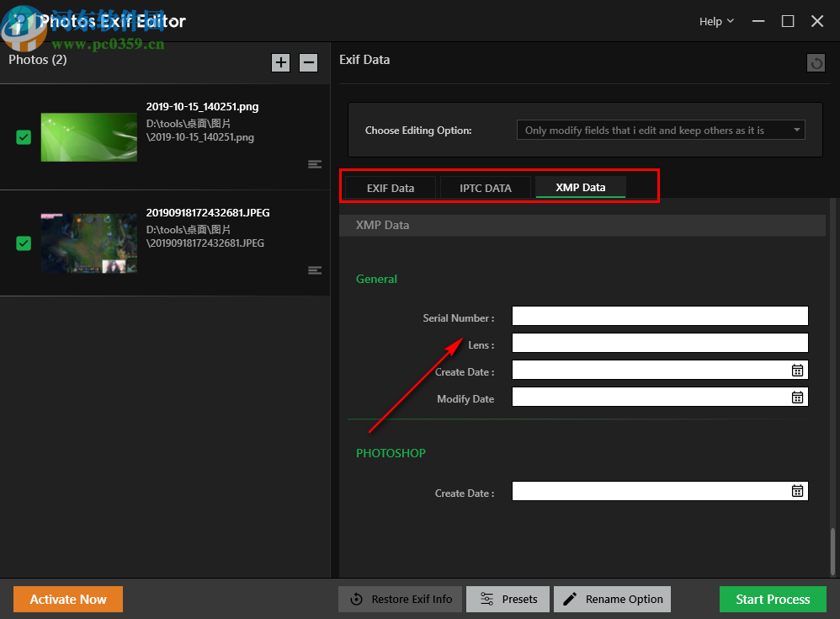Click the details icon beside 20190918172432681.JPEG
This screenshot has height=619, width=840.
(x=315, y=269)
